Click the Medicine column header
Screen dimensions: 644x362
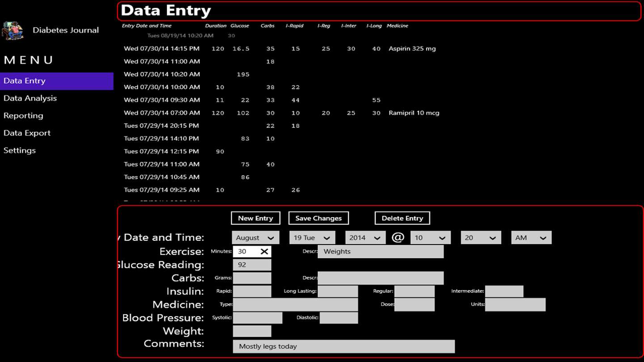pos(398,26)
